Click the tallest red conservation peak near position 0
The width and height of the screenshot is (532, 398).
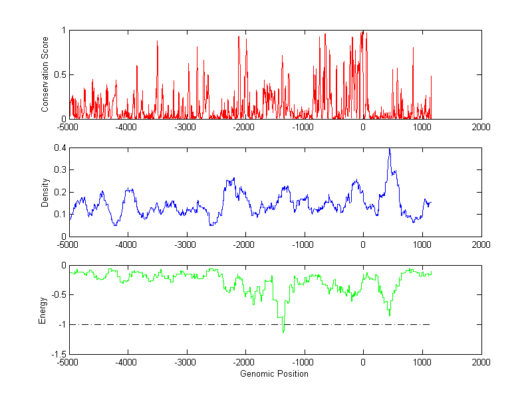point(362,33)
